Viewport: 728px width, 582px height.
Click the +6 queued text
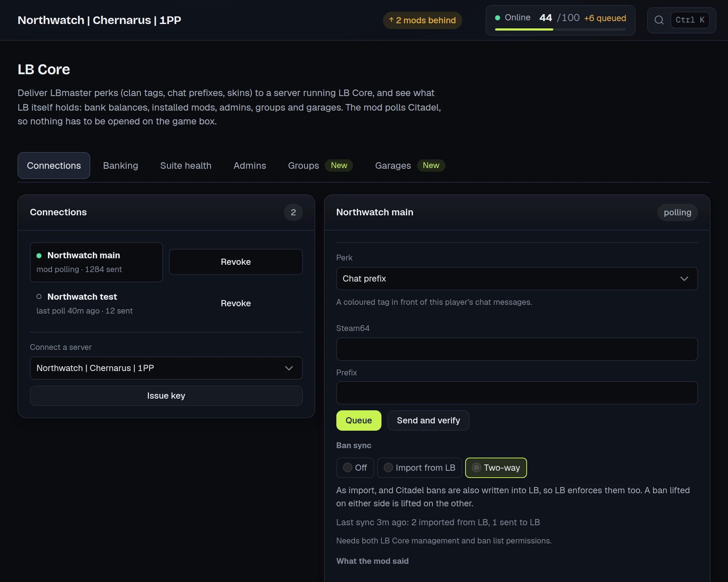coord(605,18)
